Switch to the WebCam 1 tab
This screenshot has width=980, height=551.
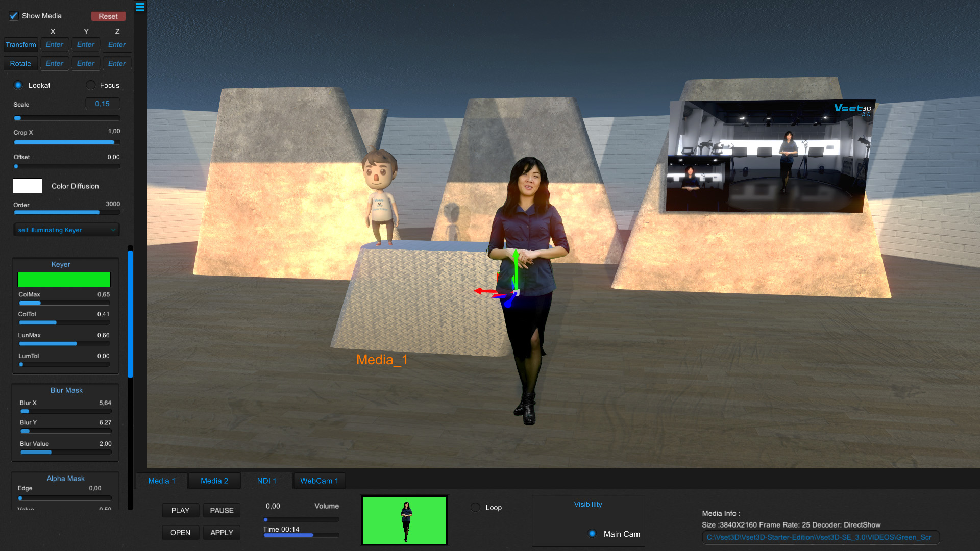click(320, 481)
